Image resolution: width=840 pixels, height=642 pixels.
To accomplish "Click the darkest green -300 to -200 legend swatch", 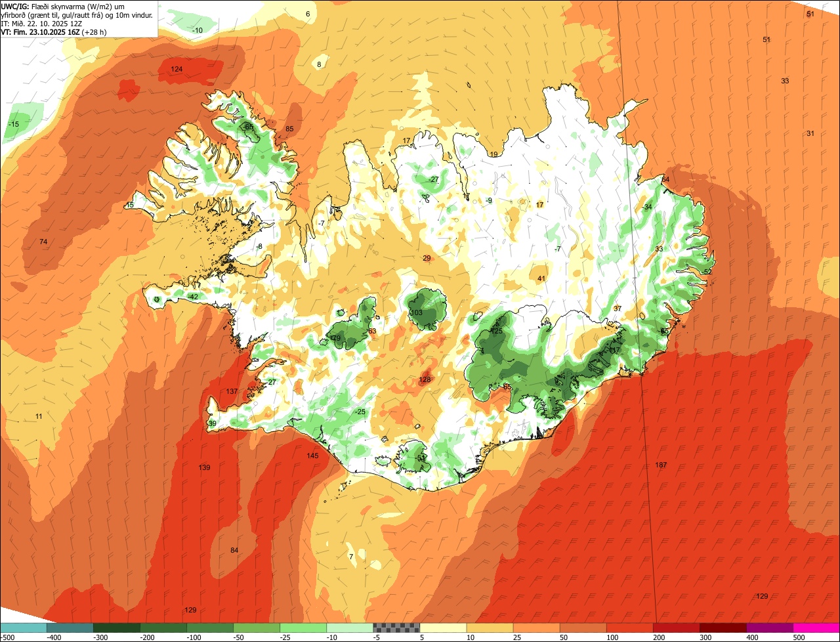I will point(117,628).
